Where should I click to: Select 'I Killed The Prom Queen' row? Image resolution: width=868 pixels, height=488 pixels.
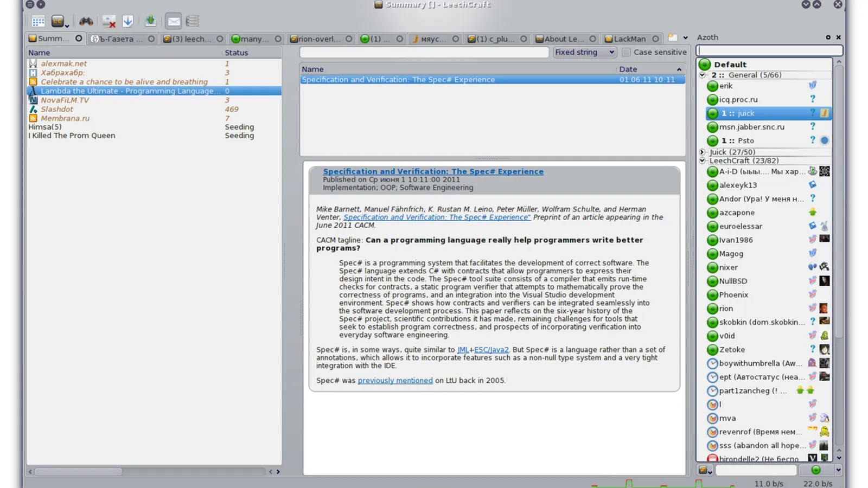[154, 136]
